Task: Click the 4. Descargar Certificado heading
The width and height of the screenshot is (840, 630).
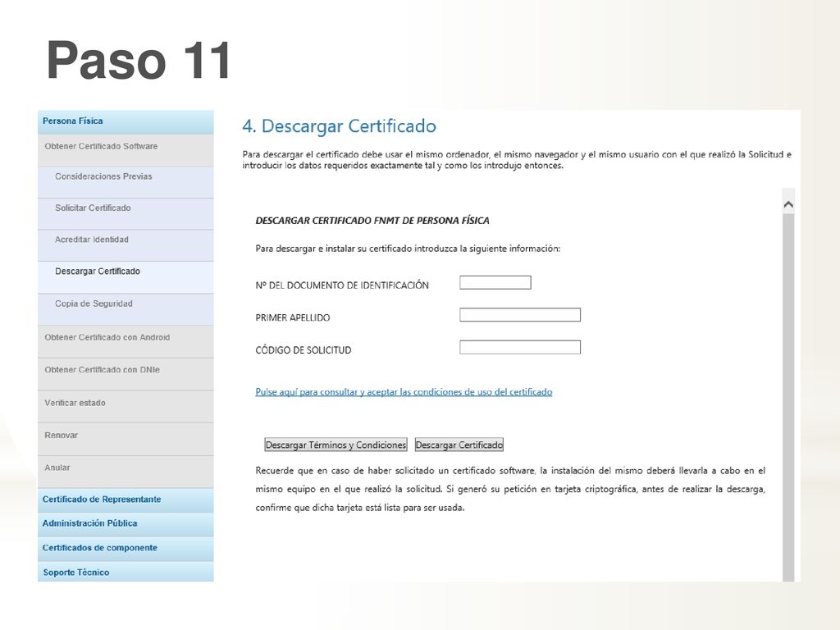Action: coord(339,126)
